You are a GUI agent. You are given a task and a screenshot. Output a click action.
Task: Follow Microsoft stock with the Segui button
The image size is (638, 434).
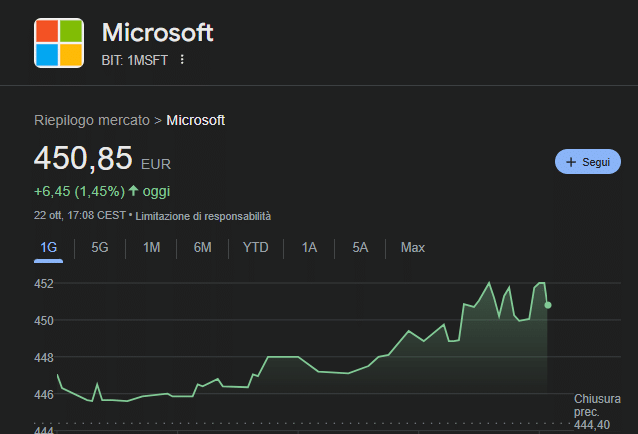pos(588,162)
